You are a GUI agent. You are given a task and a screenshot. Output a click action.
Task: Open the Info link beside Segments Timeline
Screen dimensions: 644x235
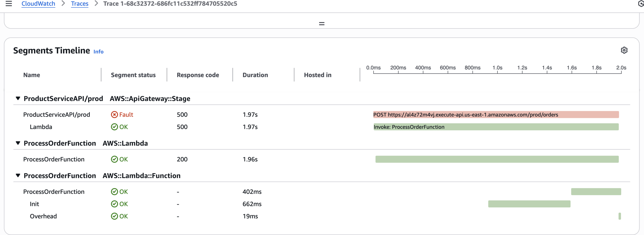(98, 52)
